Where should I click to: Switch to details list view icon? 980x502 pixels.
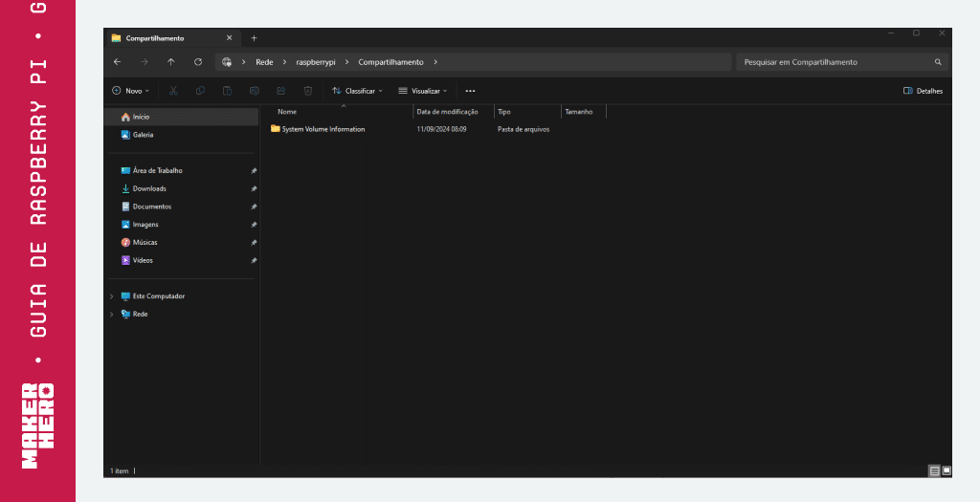click(x=934, y=471)
